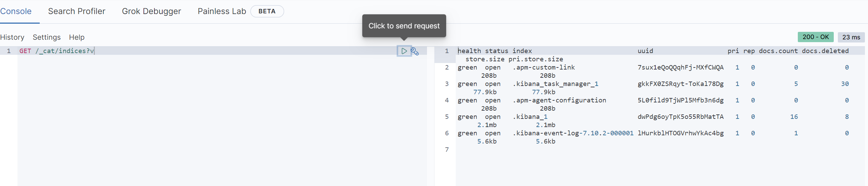The height and width of the screenshot is (186, 868).
Task: Click the Help link
Action: pyautogui.click(x=77, y=37)
